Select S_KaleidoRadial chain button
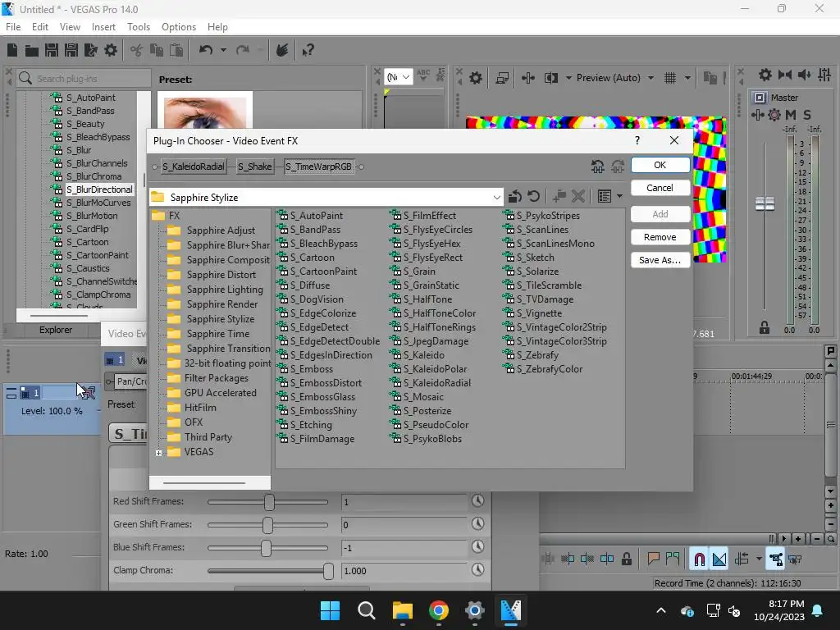The image size is (840, 630). (193, 167)
